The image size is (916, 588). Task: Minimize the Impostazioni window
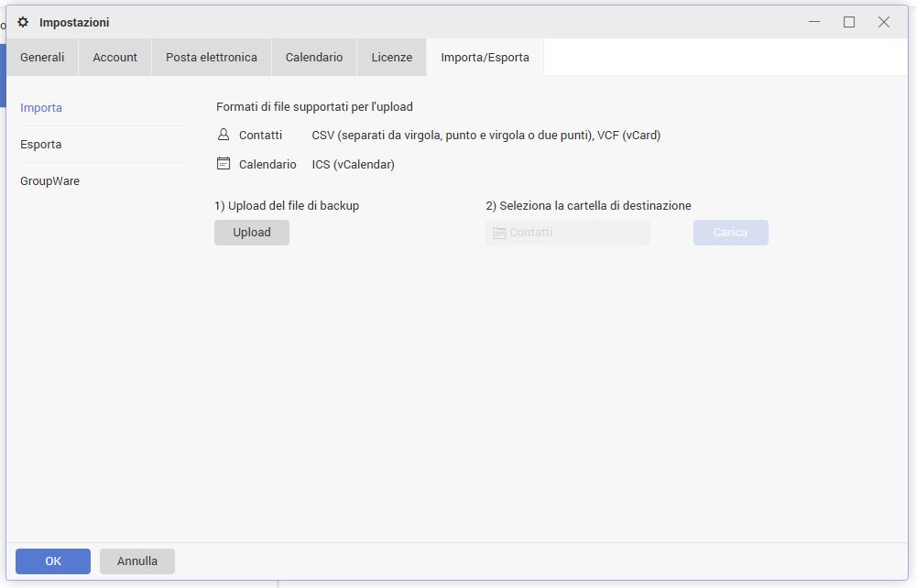tap(814, 22)
